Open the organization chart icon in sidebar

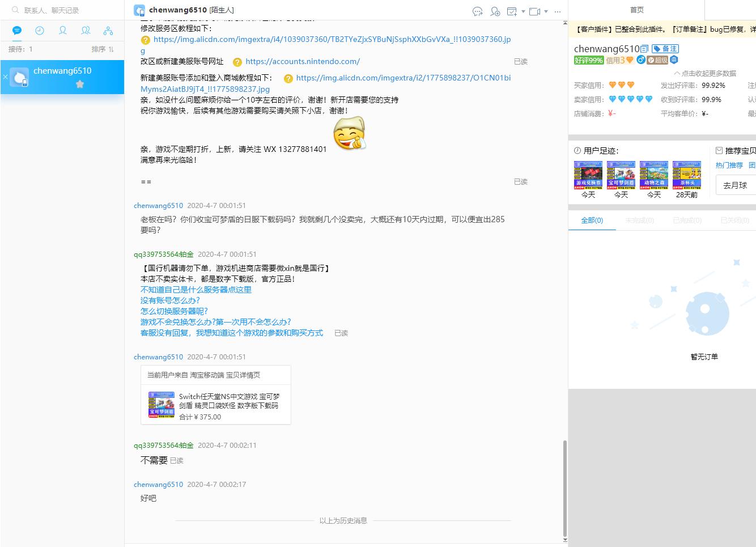coord(108,30)
